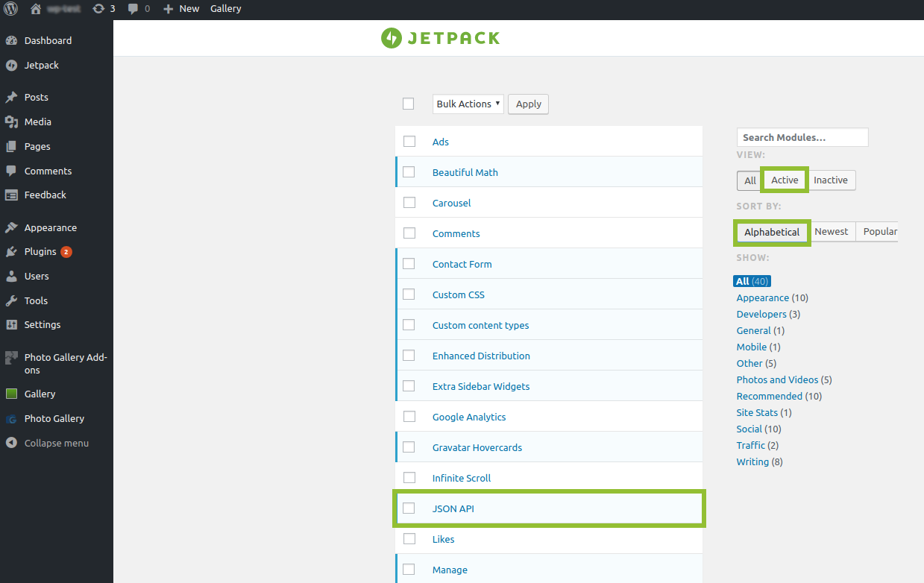Check the Carousel module checkbox

[409, 202]
